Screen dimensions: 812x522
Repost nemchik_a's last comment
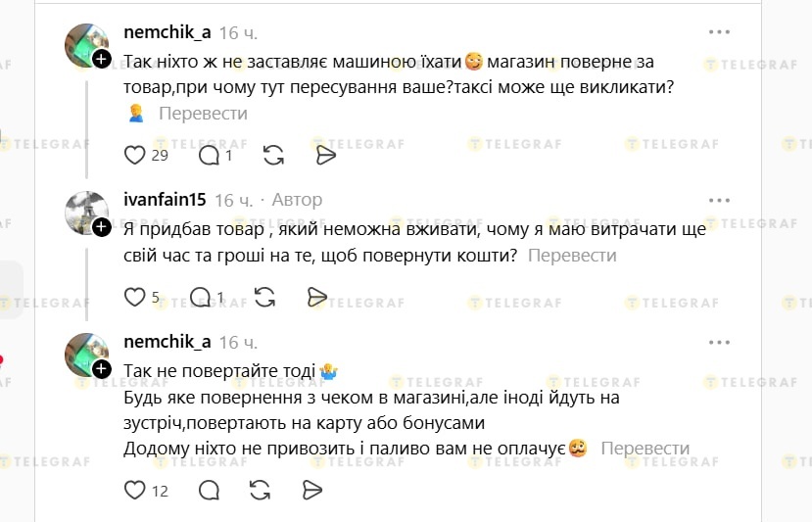pyautogui.click(x=261, y=490)
